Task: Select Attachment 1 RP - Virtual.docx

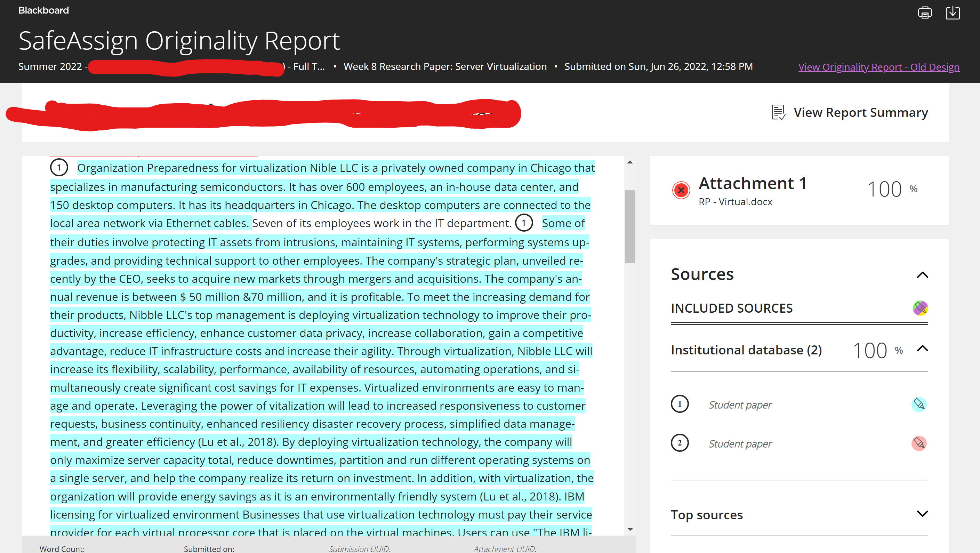Action: (x=799, y=190)
